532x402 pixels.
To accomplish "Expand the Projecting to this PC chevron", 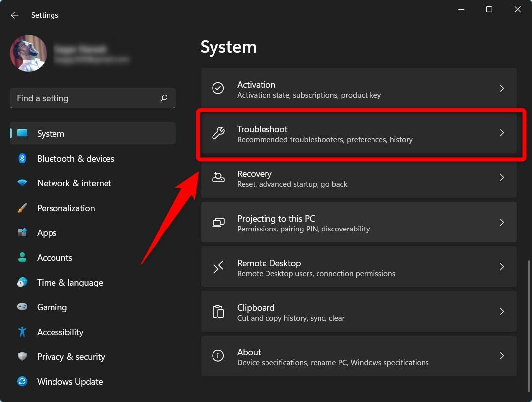I will (x=502, y=222).
